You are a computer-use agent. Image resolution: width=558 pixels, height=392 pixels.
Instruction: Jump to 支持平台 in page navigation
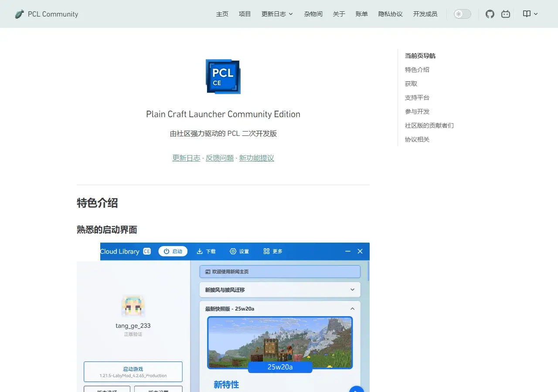coord(417,98)
